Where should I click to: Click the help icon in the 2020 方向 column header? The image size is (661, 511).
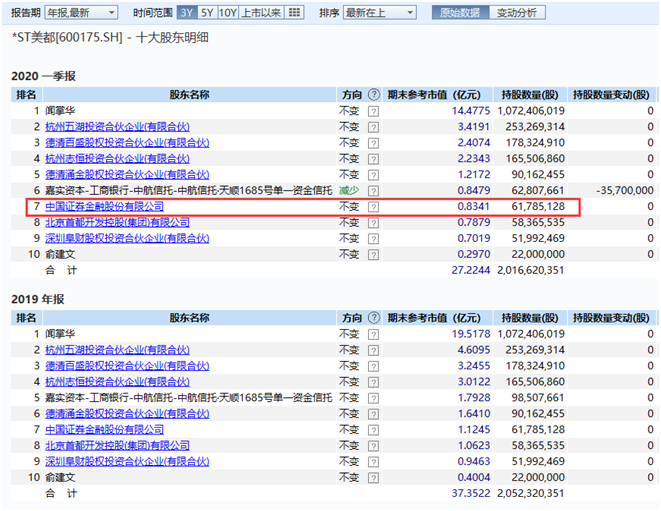[374, 94]
